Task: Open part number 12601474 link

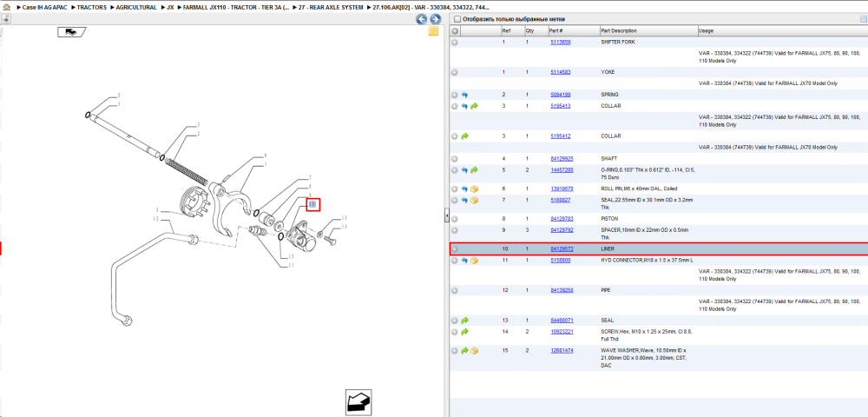Action: [562, 351]
